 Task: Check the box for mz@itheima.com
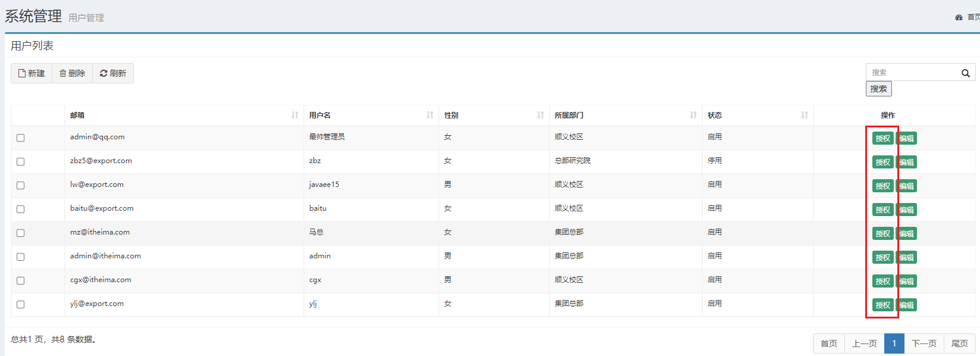click(21, 233)
